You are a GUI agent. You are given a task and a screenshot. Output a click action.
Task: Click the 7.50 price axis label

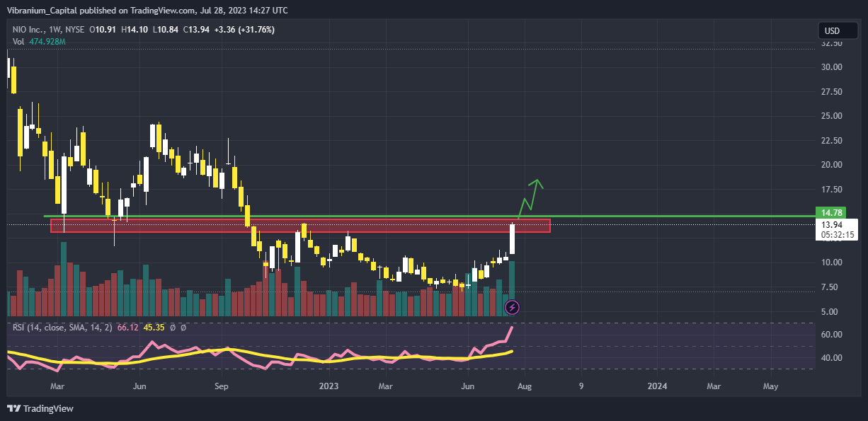[x=830, y=287]
